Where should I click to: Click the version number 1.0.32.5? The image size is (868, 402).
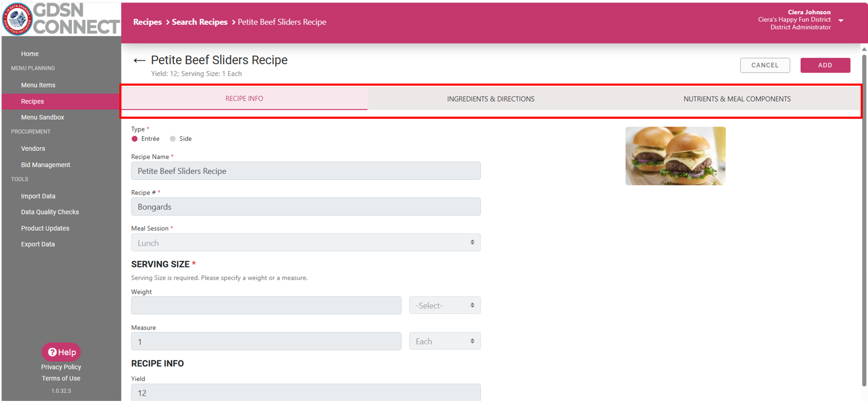[61, 391]
